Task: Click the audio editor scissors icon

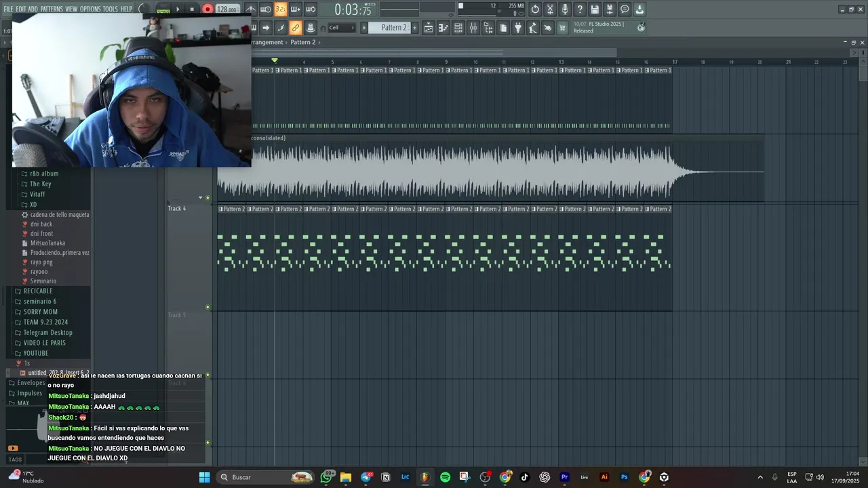Action: pyautogui.click(x=550, y=9)
